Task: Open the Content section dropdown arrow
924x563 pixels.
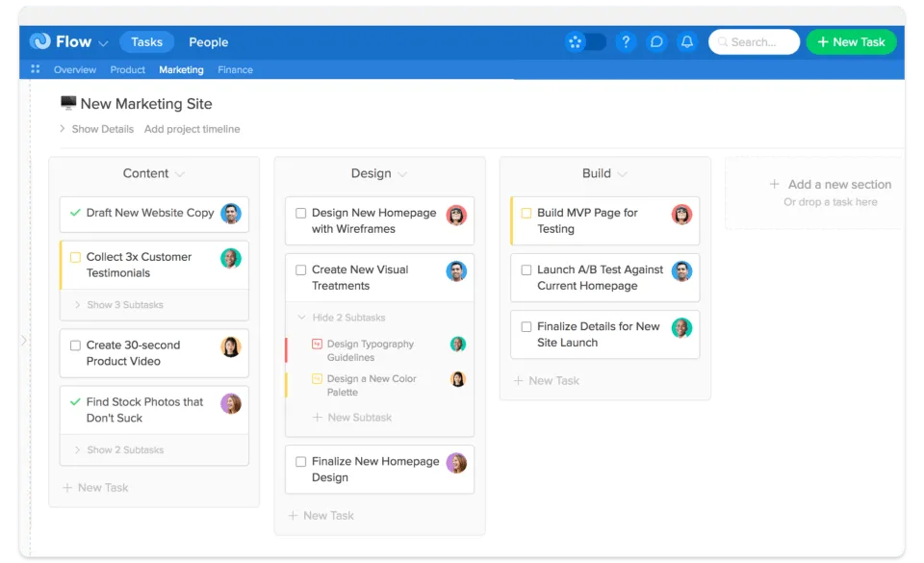Action: click(x=180, y=174)
